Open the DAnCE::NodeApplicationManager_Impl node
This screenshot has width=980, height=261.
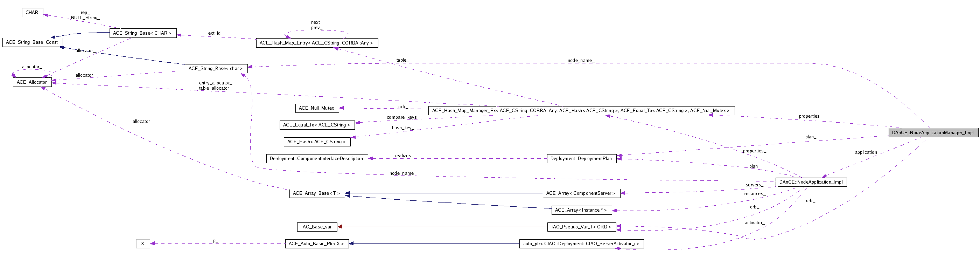(933, 132)
